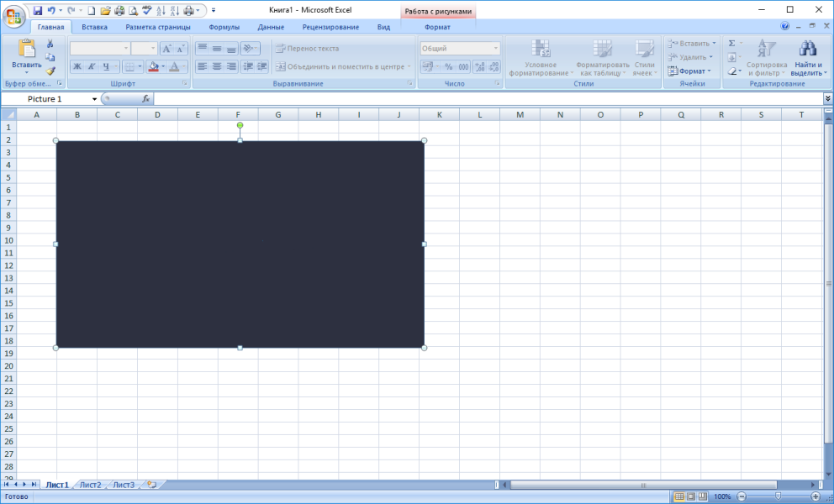
Task: Copy the selected picture
Action: click(x=50, y=57)
